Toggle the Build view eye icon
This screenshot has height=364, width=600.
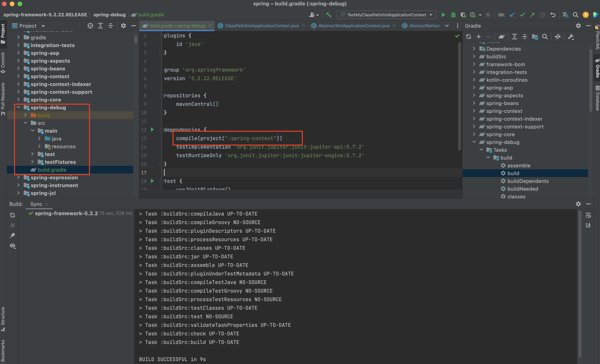tap(12, 246)
